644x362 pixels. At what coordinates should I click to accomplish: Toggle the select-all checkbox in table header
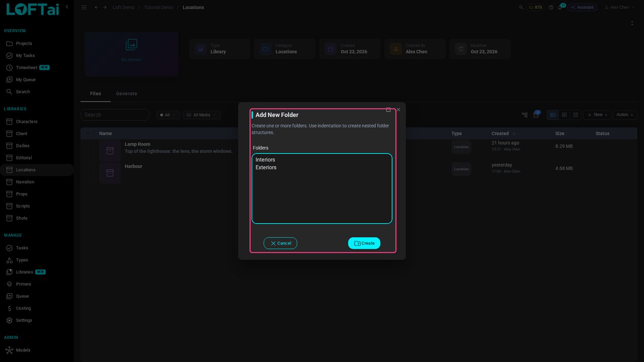coord(89,134)
